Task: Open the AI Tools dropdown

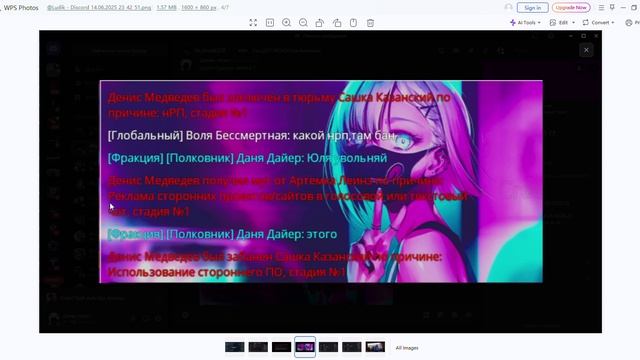Action: (525, 22)
